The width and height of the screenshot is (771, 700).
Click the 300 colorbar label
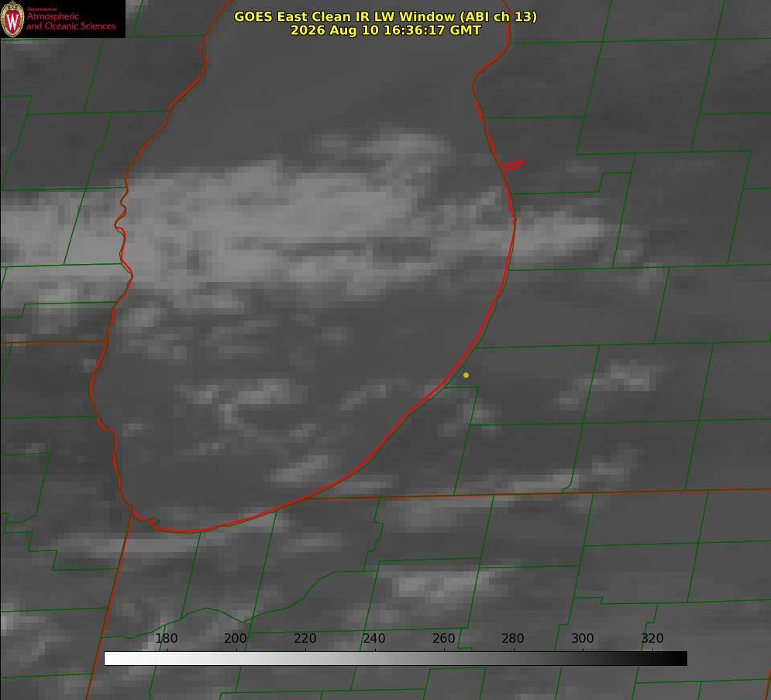(582, 638)
